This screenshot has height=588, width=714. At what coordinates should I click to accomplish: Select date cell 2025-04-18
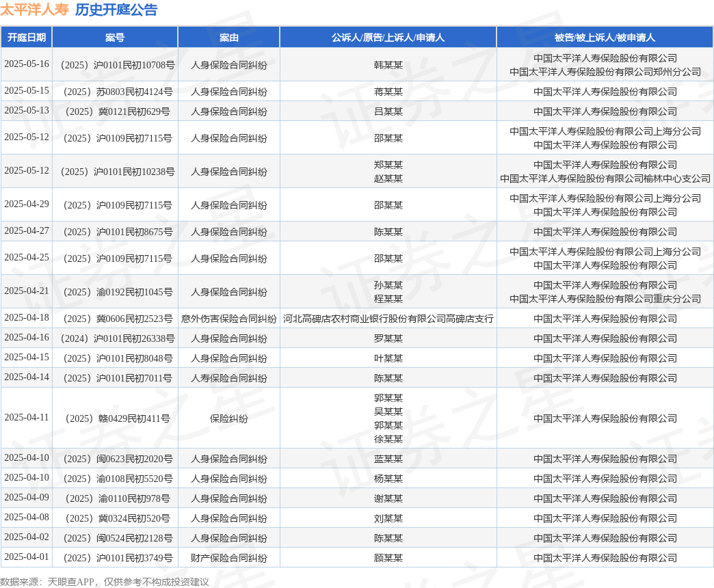(27, 318)
